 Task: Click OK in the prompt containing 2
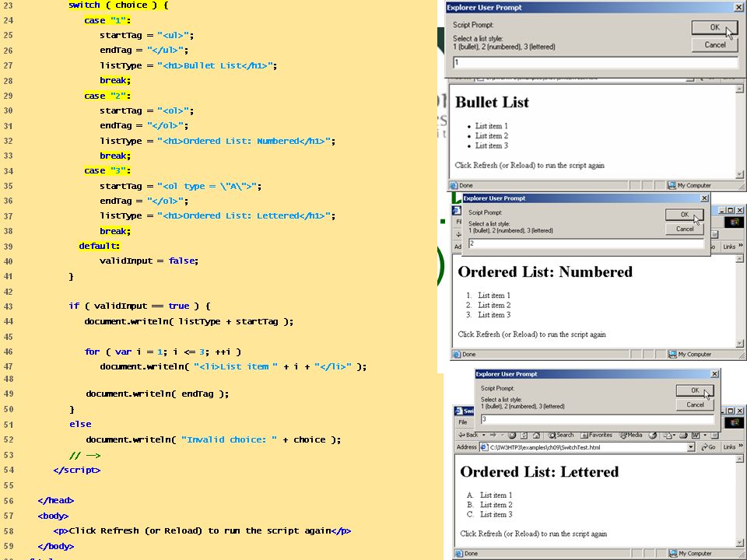(x=685, y=215)
